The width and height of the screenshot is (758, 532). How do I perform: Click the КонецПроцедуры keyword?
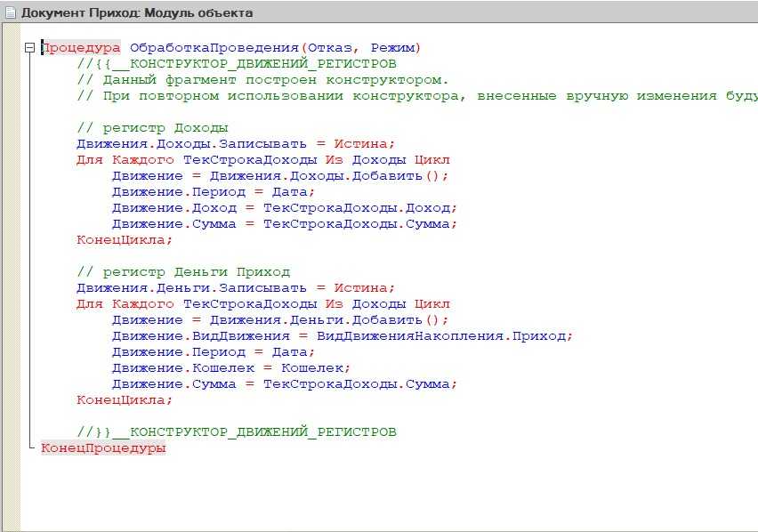(x=103, y=448)
